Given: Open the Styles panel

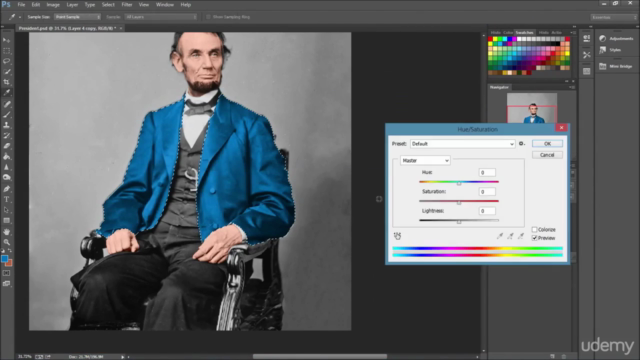Looking at the screenshot, I should (x=610, y=50).
